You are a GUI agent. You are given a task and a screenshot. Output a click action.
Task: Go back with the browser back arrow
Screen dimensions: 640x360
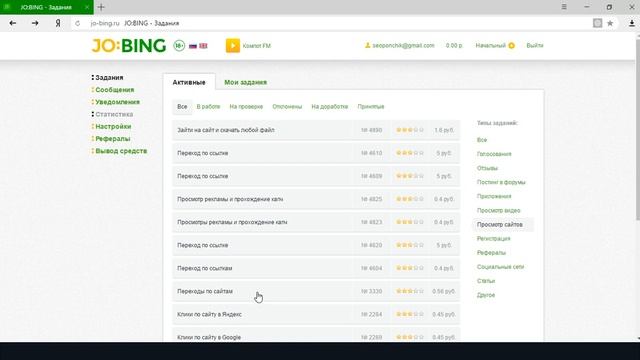(x=13, y=23)
